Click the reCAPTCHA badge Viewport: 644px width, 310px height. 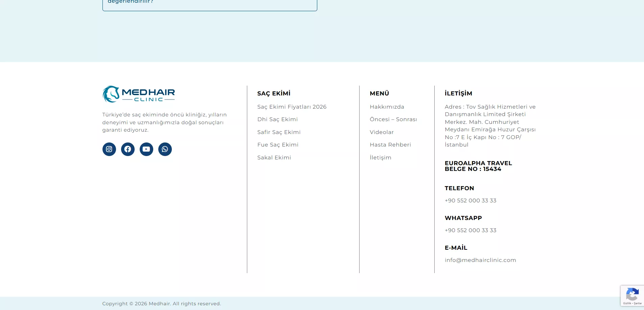pyautogui.click(x=632, y=296)
